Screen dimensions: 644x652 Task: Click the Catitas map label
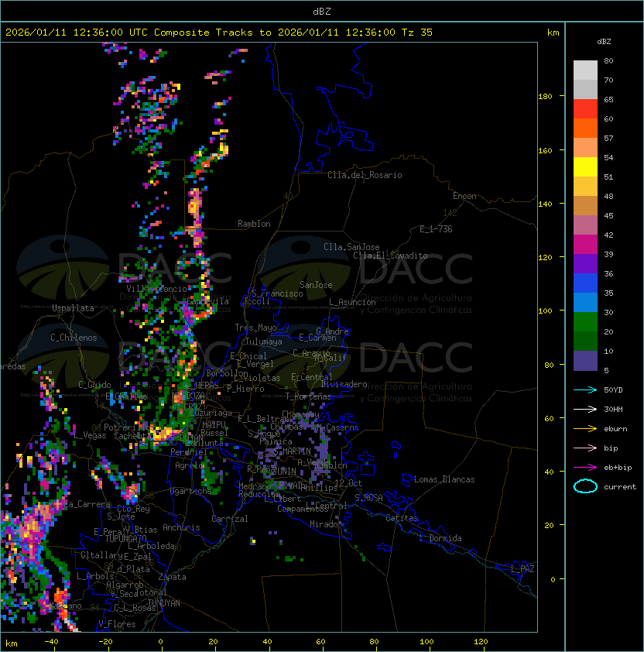pyautogui.click(x=402, y=518)
